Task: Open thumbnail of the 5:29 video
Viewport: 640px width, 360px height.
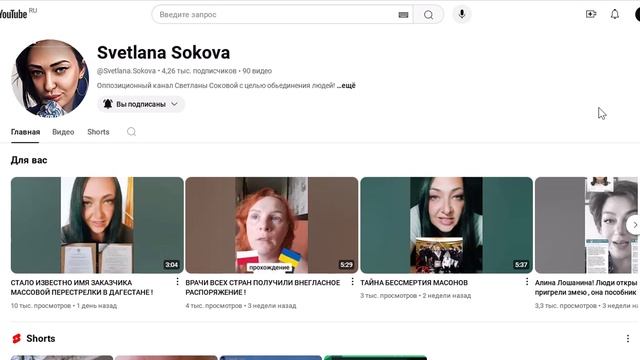Action: point(272,225)
